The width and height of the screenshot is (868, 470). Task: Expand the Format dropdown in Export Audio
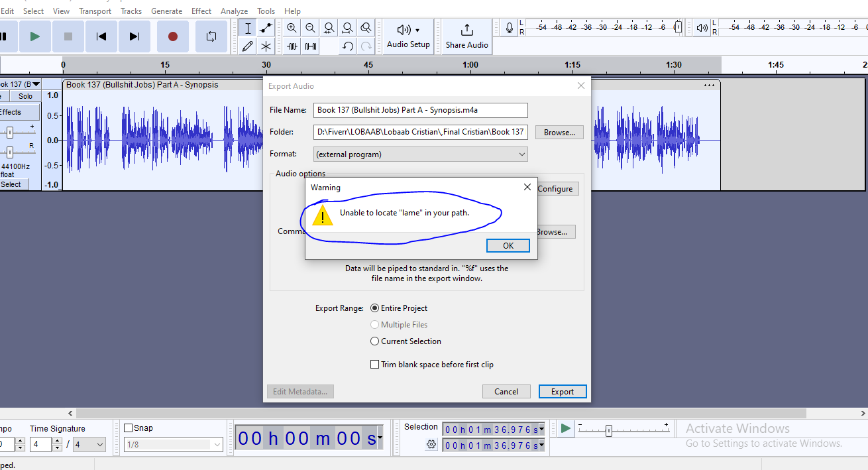[x=420, y=154]
